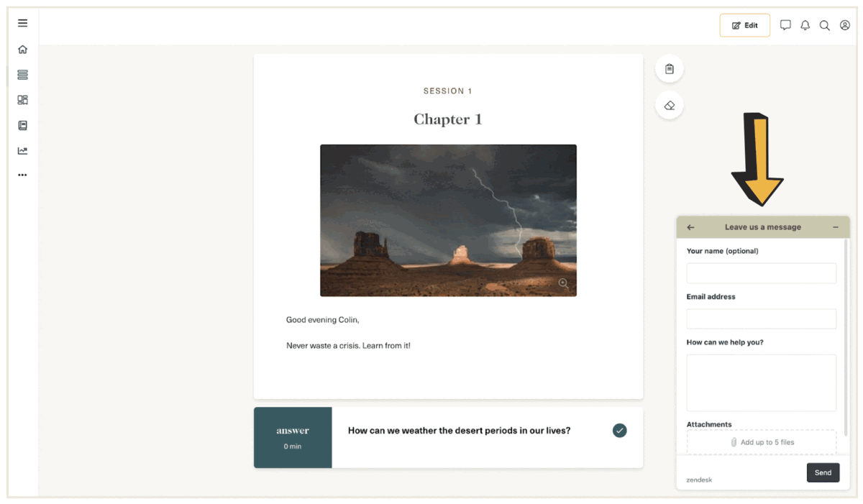Toggle the answer completed checkmark
The height and width of the screenshot is (504, 863).
coord(619,431)
